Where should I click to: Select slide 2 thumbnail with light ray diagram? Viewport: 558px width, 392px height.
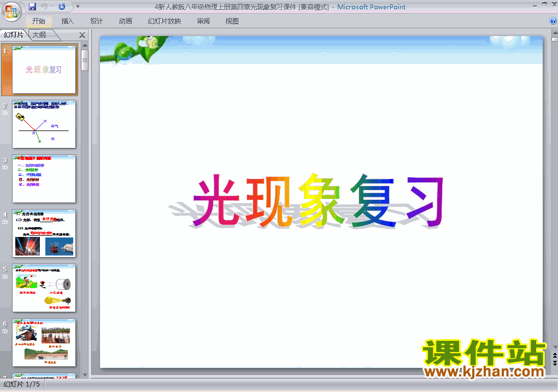point(44,124)
